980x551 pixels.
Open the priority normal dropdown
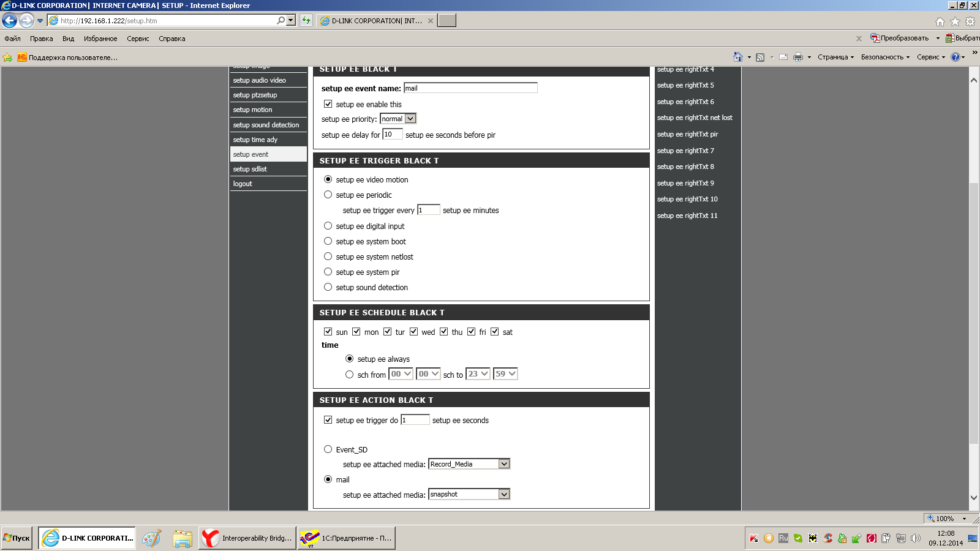398,119
